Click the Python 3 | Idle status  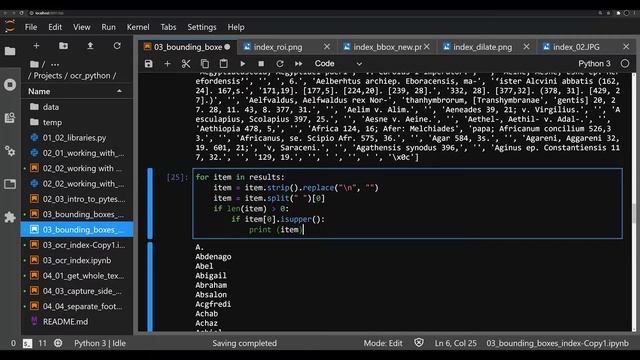pos(100,343)
